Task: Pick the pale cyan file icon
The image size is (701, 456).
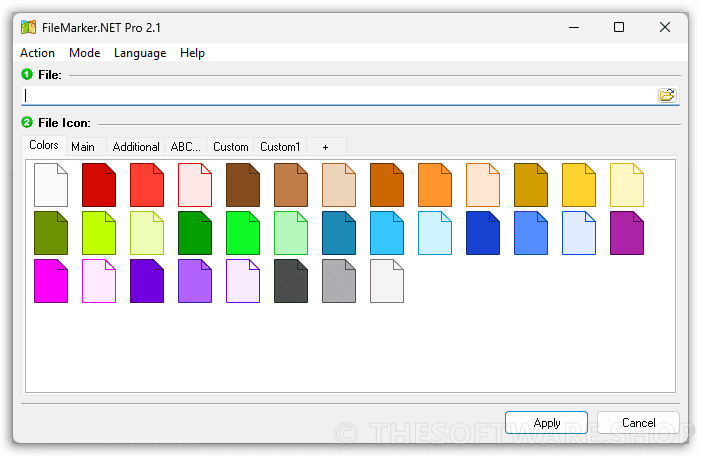Action: click(x=435, y=233)
